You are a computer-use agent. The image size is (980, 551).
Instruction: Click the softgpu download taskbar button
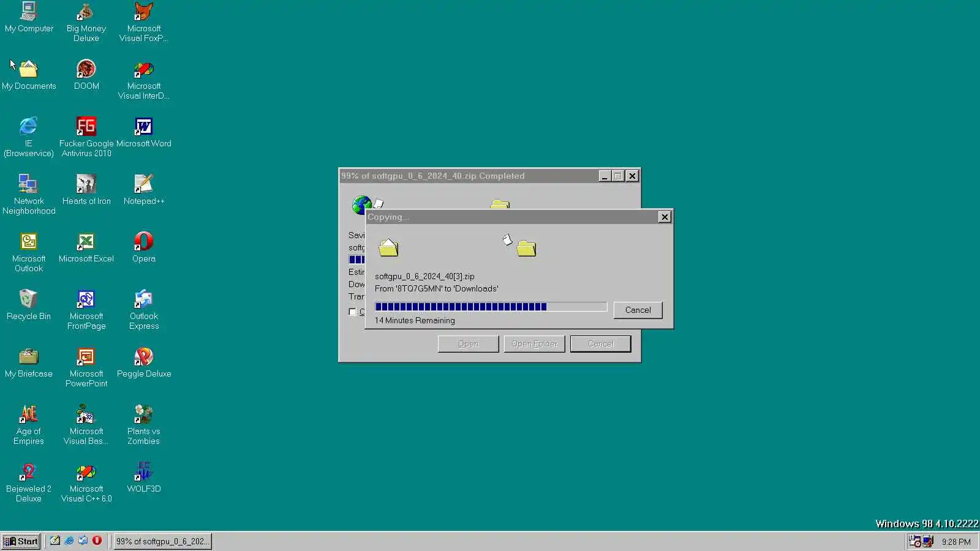click(x=162, y=541)
